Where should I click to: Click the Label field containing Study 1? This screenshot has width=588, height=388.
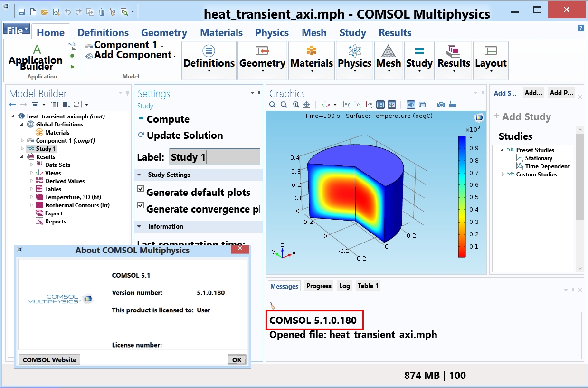pos(214,157)
